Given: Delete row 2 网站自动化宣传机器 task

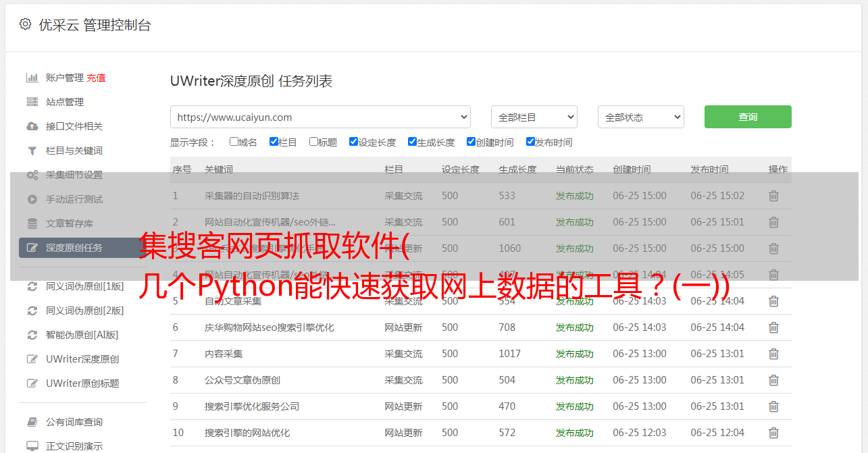Looking at the screenshot, I should click(773, 222).
